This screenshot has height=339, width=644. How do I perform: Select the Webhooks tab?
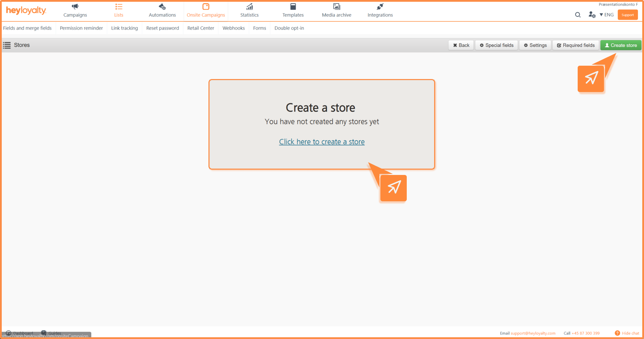[x=233, y=28]
